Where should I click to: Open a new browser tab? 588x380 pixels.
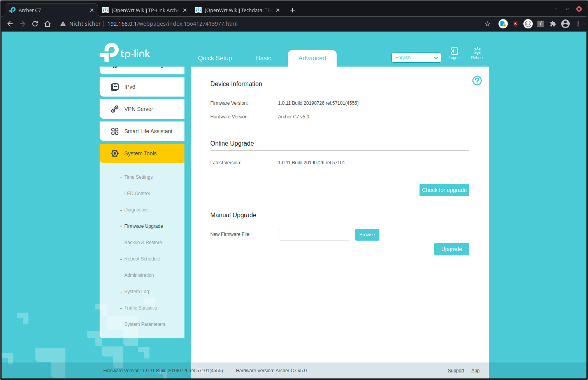293,10
